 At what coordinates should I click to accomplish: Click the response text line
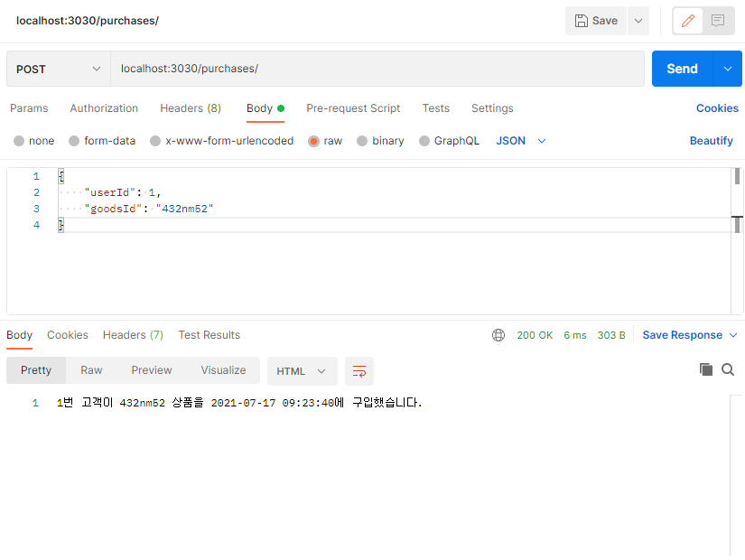click(239, 403)
